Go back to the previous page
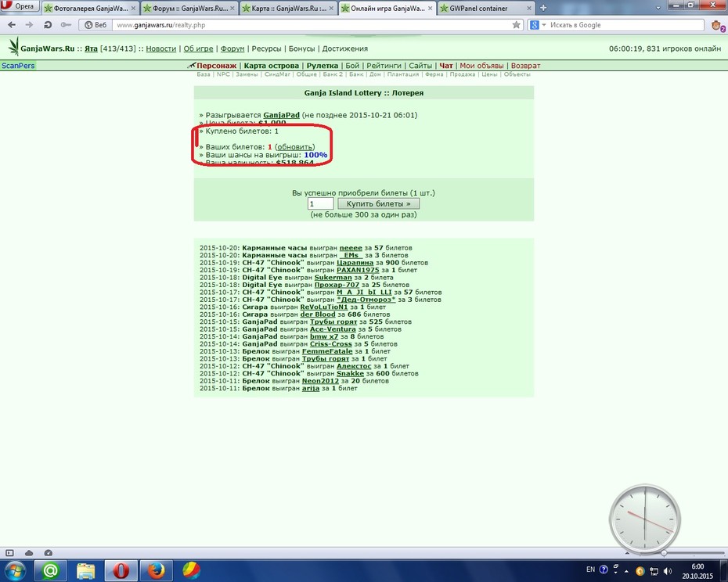This screenshot has width=728, height=582. tap(12, 25)
